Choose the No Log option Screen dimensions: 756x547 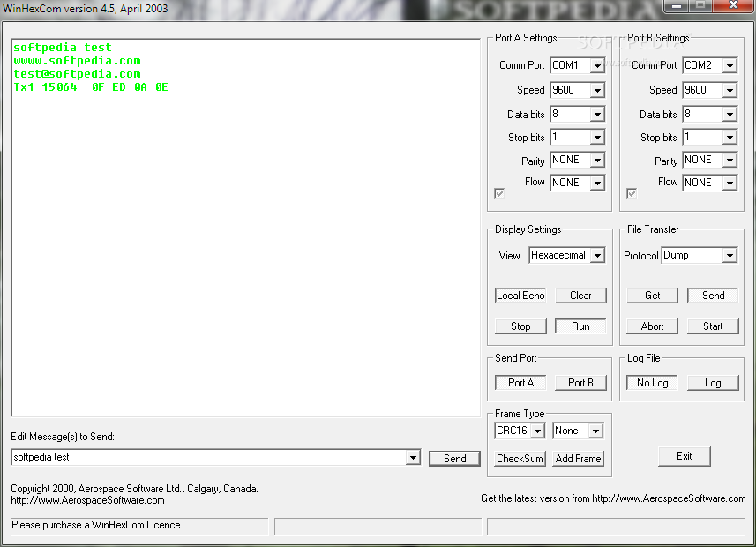[x=652, y=383]
